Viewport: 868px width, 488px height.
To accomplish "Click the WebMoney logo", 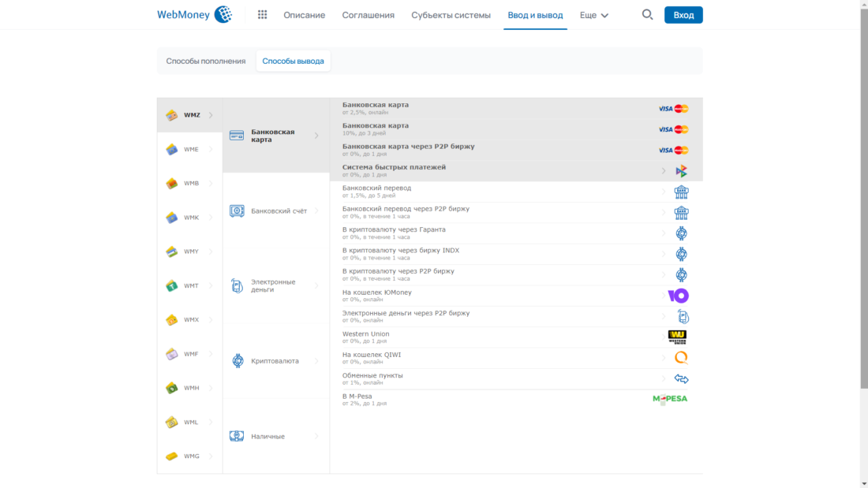I will pos(194,14).
